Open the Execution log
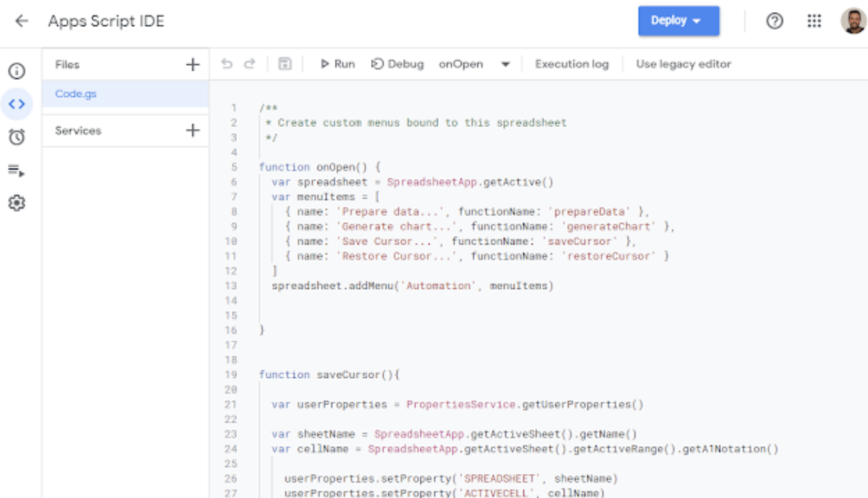This screenshot has height=498, width=868. [x=572, y=64]
